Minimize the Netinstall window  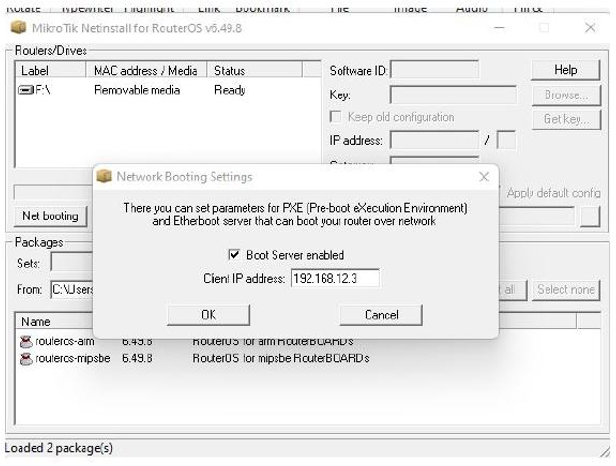pyautogui.click(x=499, y=28)
